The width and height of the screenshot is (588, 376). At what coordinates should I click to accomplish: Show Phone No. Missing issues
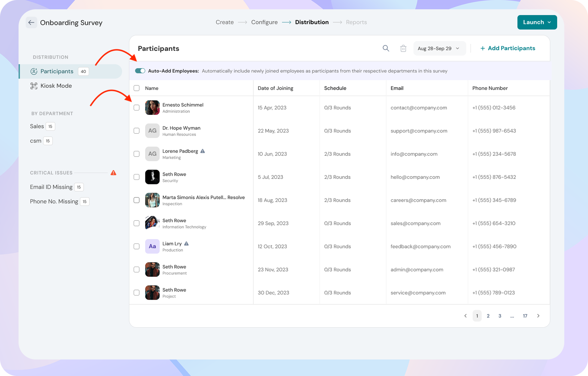(59, 202)
